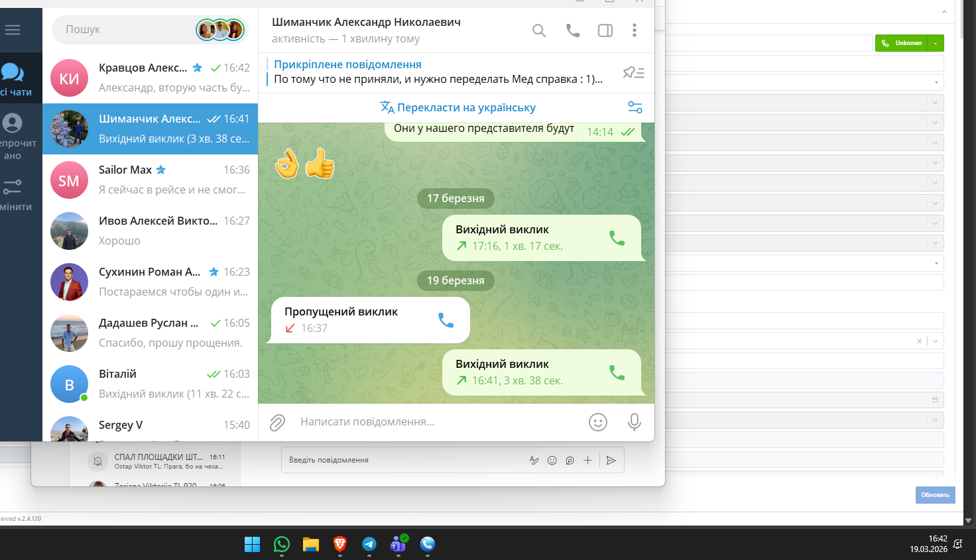
Task: Click the '17 березня' date badge
Action: [456, 198]
